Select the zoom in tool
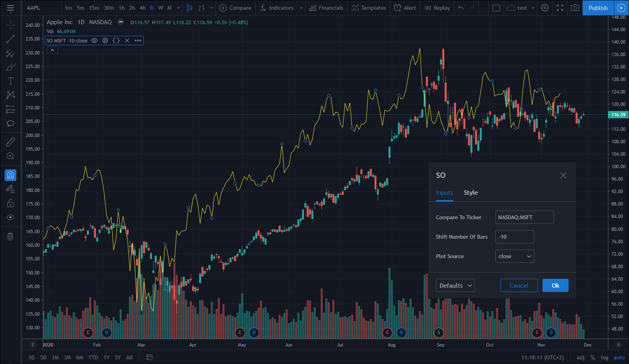This screenshot has width=629, height=364. click(x=11, y=156)
